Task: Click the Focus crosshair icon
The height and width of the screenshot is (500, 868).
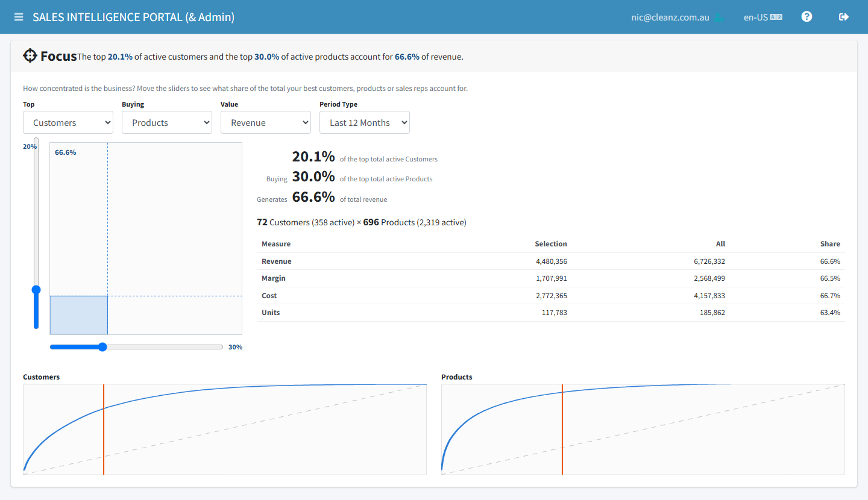Action: pyautogui.click(x=30, y=56)
